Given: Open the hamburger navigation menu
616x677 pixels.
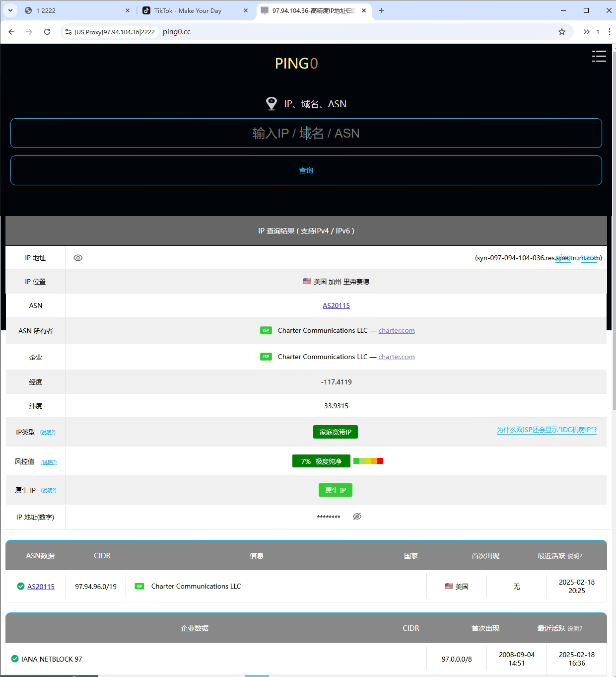Looking at the screenshot, I should coord(599,56).
